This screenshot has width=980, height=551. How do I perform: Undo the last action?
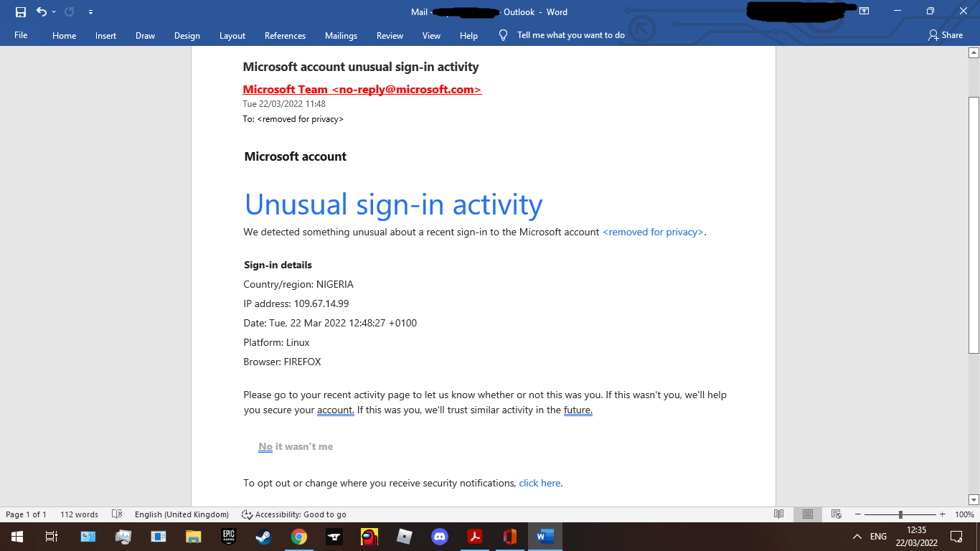coord(41,11)
